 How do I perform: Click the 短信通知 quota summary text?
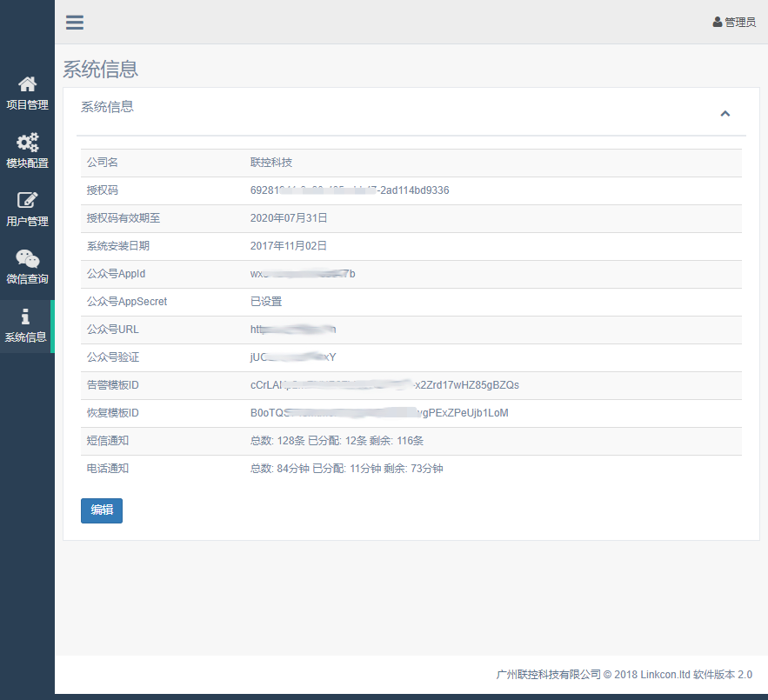point(337,441)
